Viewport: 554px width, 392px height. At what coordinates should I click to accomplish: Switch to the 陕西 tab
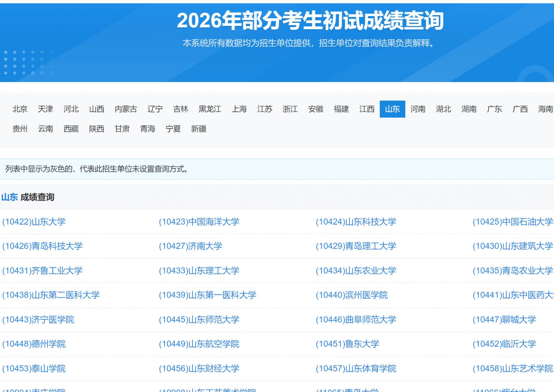97,129
